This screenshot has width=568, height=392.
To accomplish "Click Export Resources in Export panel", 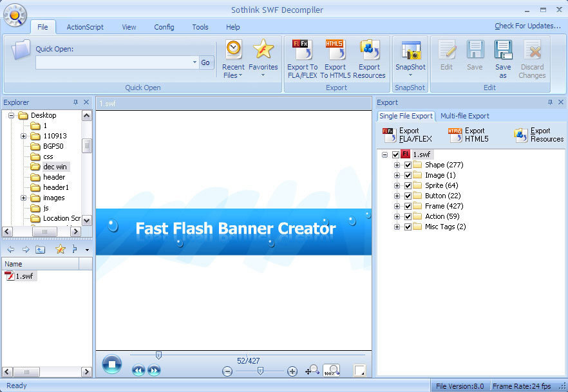I will 538,135.
